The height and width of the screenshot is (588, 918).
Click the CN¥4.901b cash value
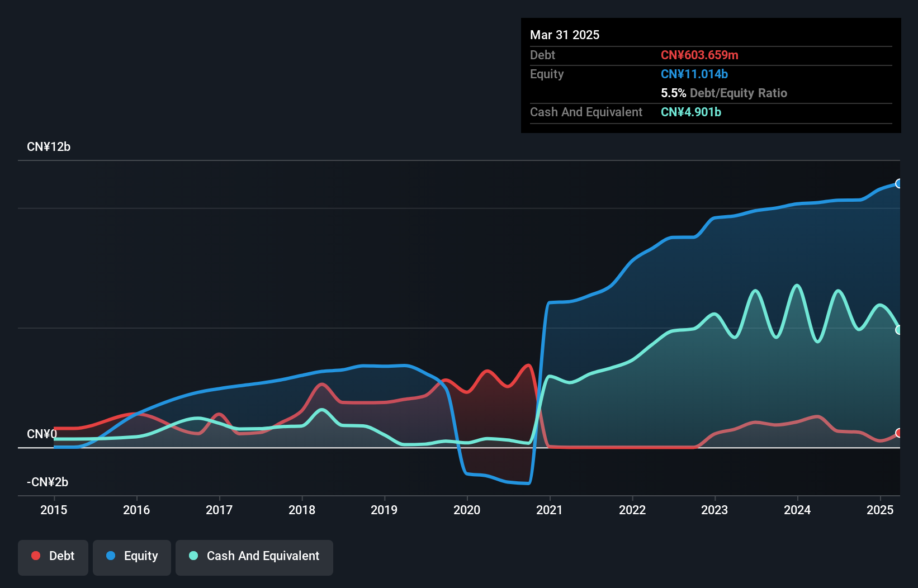(x=691, y=112)
